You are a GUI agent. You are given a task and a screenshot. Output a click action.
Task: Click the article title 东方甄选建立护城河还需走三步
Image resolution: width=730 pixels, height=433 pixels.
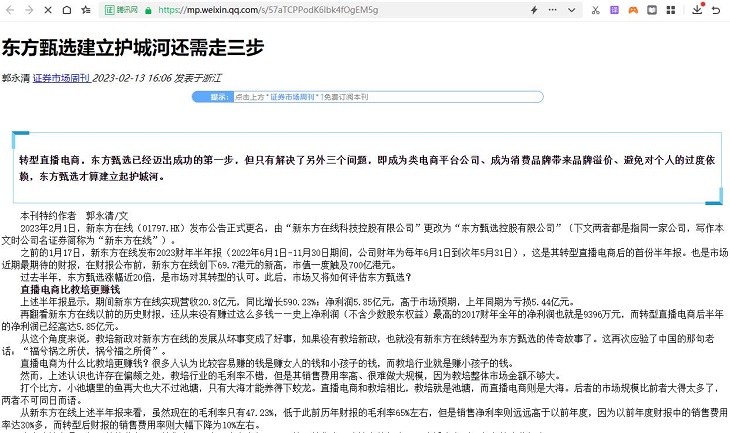(x=135, y=48)
